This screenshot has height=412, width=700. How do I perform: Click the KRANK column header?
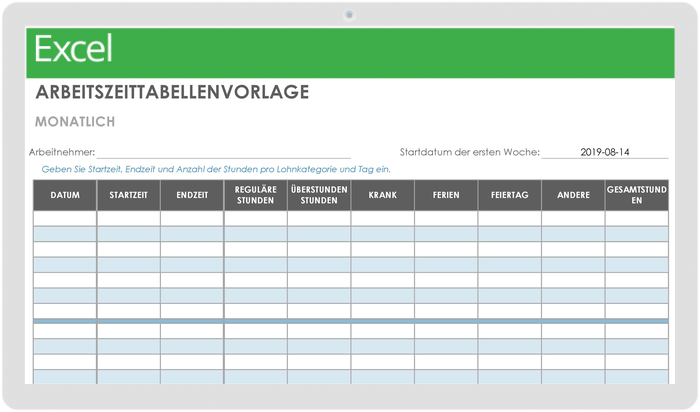point(383,195)
